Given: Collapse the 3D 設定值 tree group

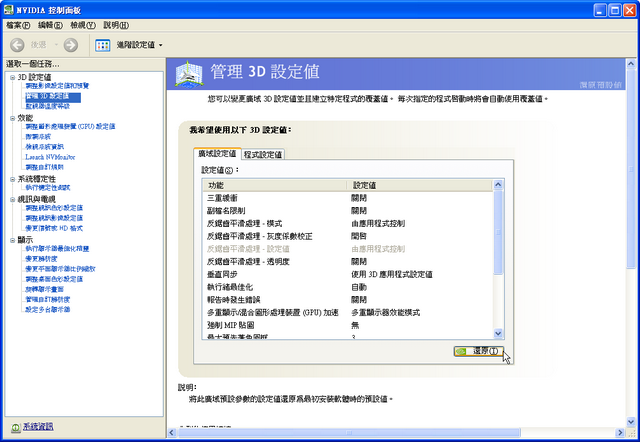Looking at the screenshot, I should [12, 77].
